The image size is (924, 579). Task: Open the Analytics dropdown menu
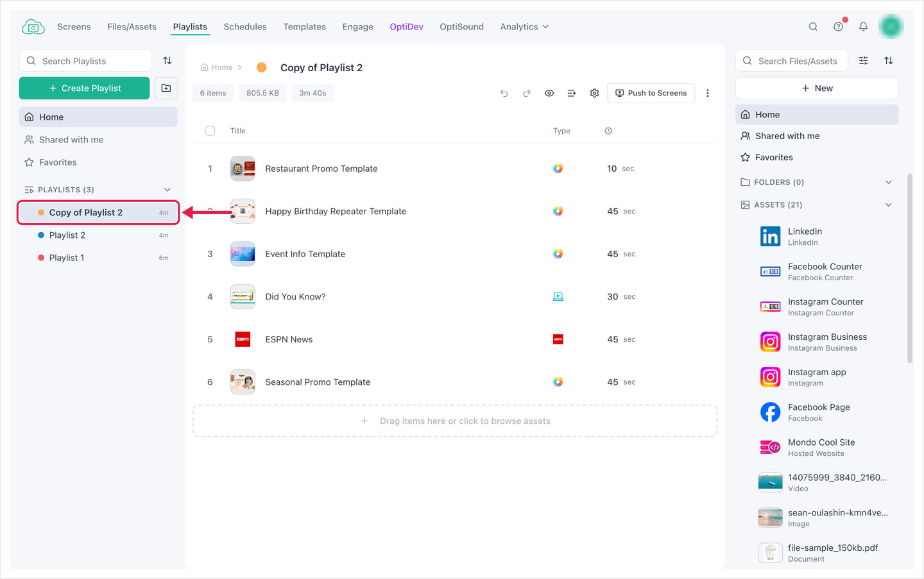point(524,26)
